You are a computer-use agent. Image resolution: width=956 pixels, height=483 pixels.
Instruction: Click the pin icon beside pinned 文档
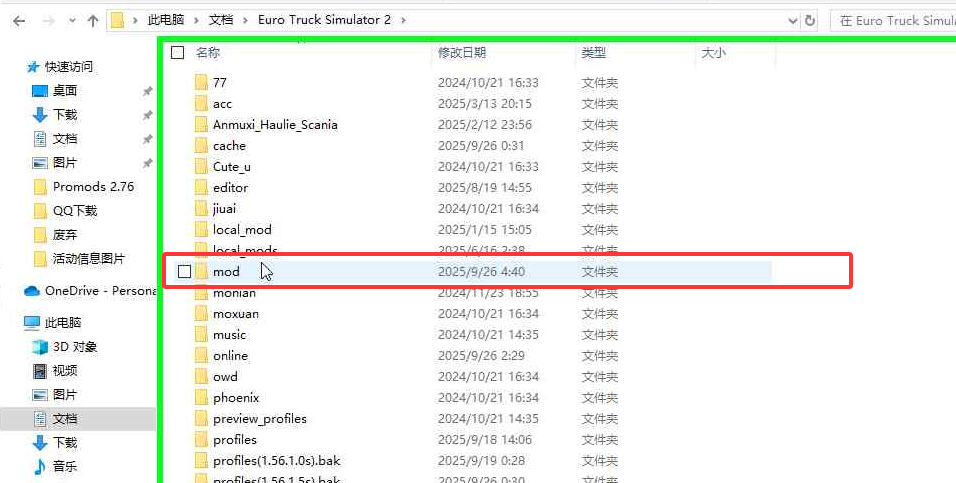point(147,140)
